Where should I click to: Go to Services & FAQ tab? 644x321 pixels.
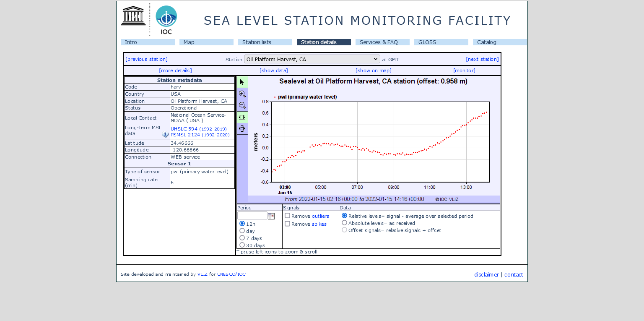pyautogui.click(x=382, y=42)
